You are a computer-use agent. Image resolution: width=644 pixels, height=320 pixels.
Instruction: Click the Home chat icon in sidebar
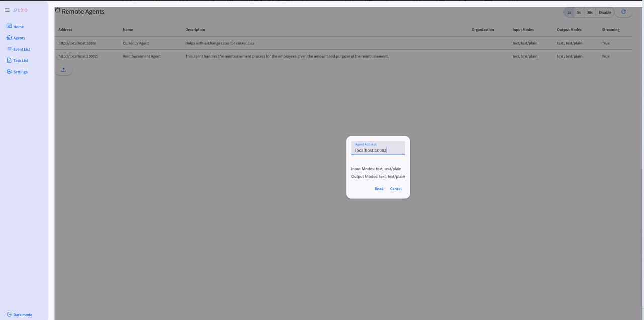point(9,26)
